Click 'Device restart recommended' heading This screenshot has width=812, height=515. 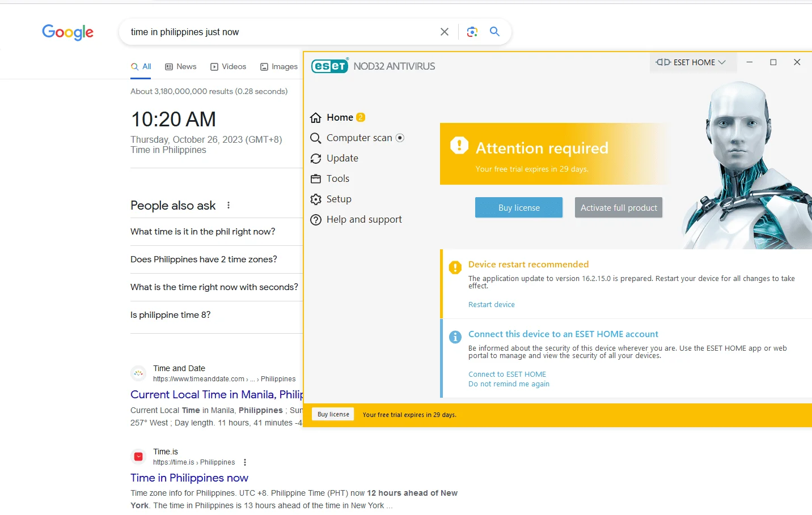pyautogui.click(x=528, y=264)
